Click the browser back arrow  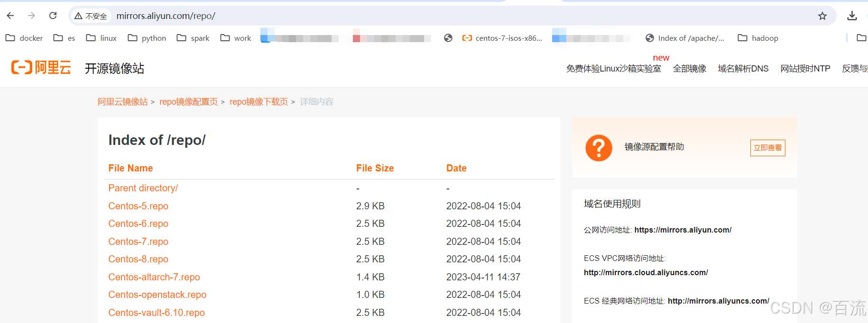[10, 16]
